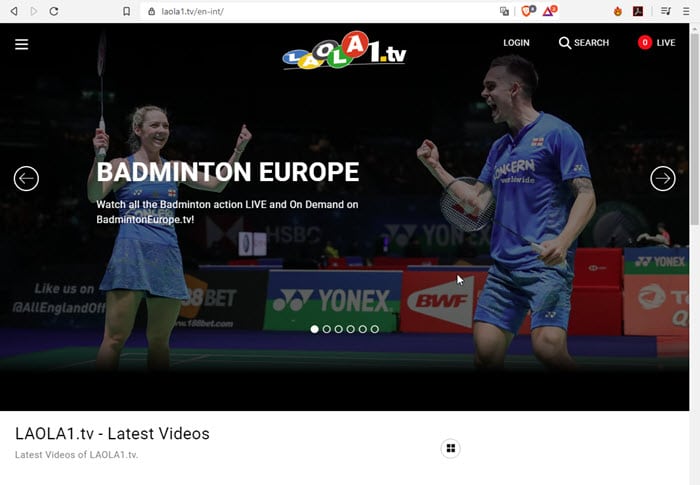Click the browser forward arrow

coord(34,11)
